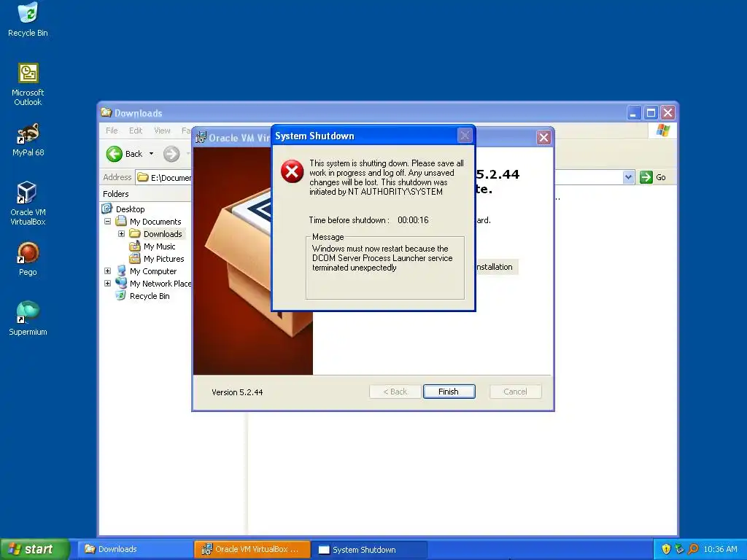
Task: Expand the My Computer tree node
Action: [x=108, y=271]
